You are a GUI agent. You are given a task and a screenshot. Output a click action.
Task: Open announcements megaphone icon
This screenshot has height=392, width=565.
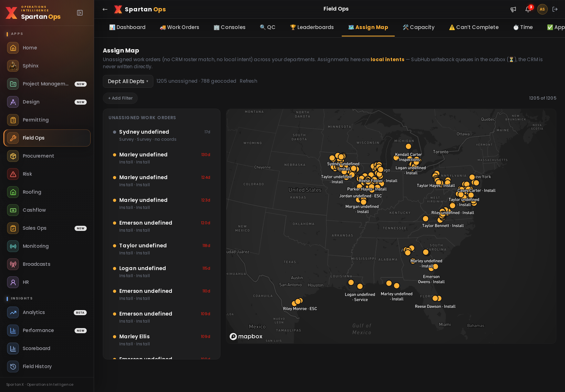tap(513, 9)
